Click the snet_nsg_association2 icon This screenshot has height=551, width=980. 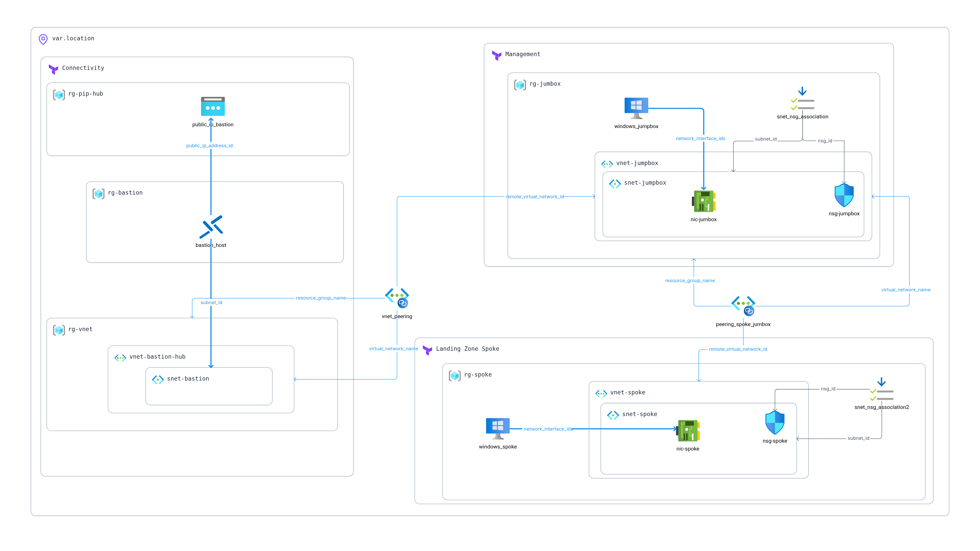click(881, 389)
